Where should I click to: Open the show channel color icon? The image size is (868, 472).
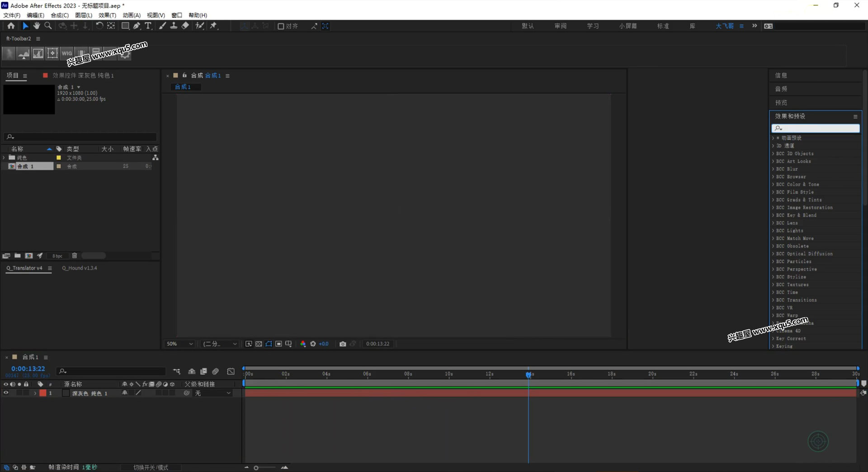[x=303, y=344]
